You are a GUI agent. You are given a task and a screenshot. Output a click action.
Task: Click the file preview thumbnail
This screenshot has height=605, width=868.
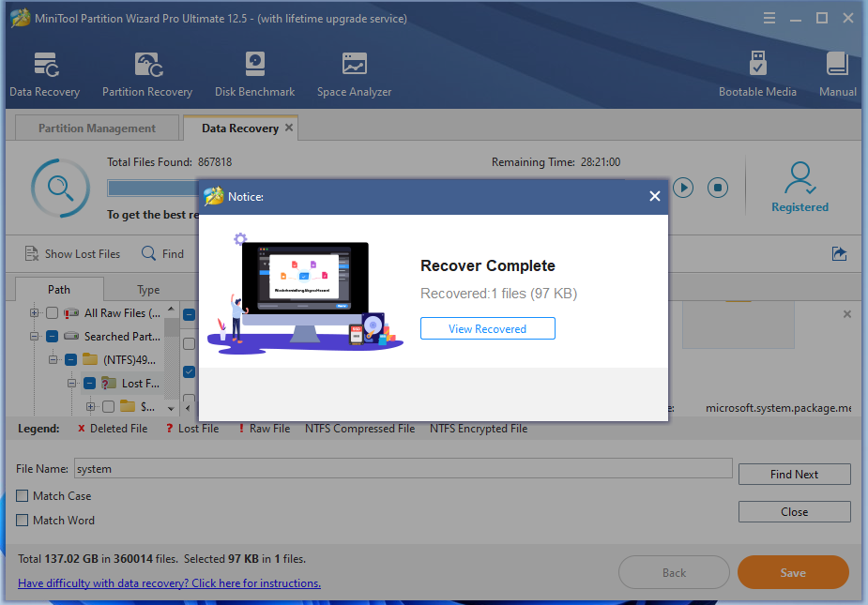point(739,325)
